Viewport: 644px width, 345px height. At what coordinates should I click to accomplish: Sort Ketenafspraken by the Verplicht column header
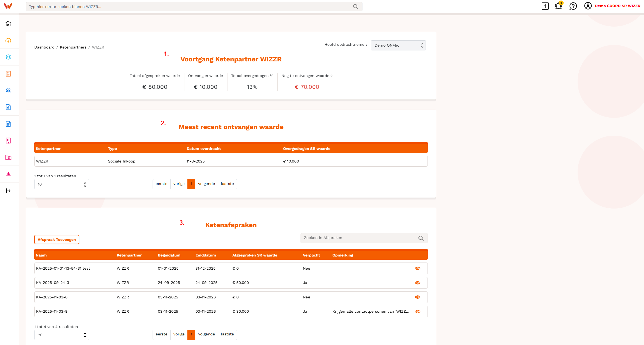(x=311, y=255)
